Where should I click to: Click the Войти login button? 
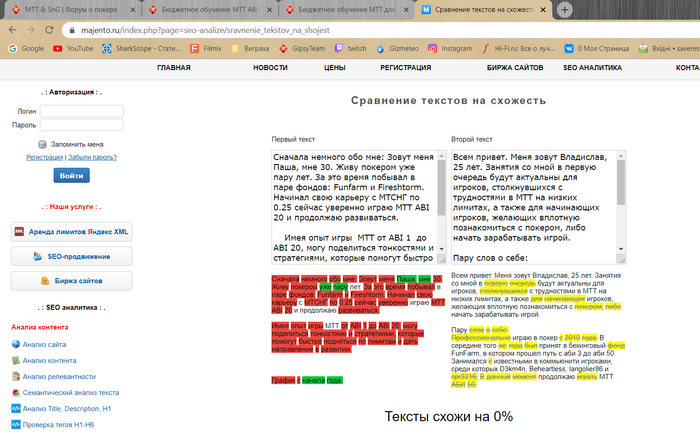(x=71, y=175)
